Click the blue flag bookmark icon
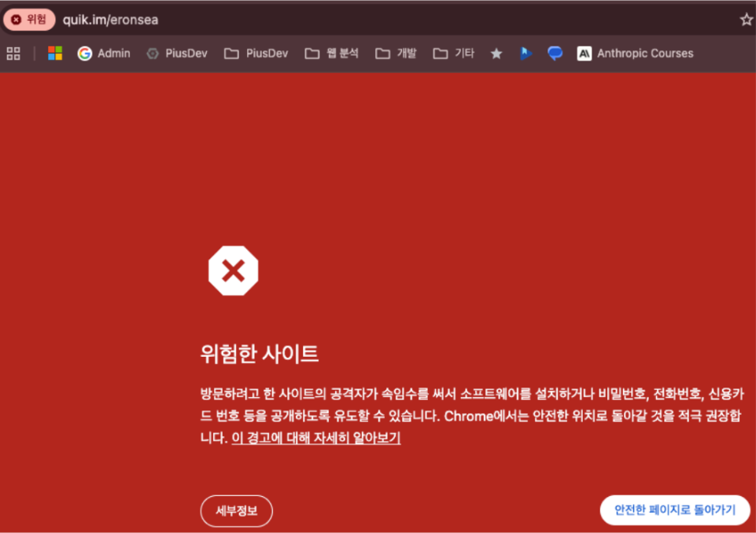The image size is (756, 533). 526,53
